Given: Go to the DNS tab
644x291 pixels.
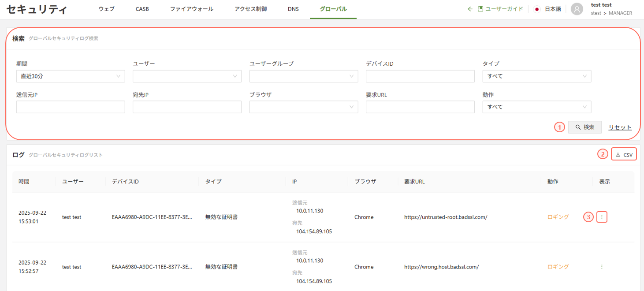Looking at the screenshot, I should tap(293, 9).
